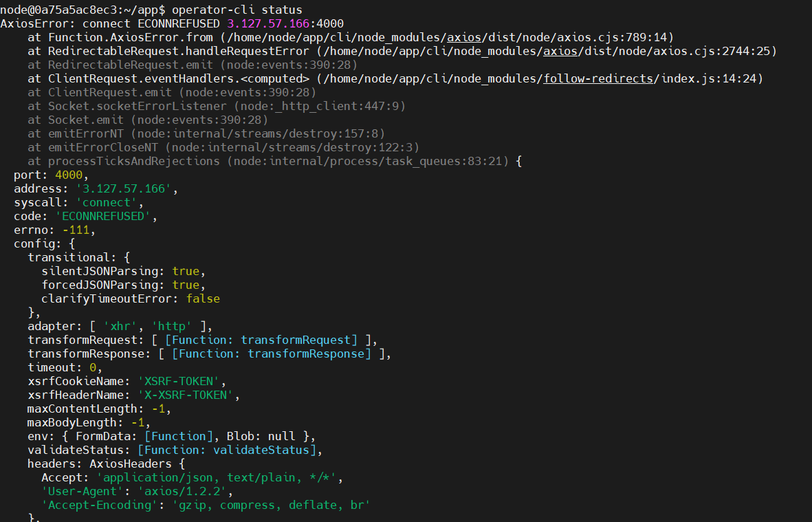Click the 'connect' syscall value
Screen dimensions: 812x522
(x=106, y=202)
